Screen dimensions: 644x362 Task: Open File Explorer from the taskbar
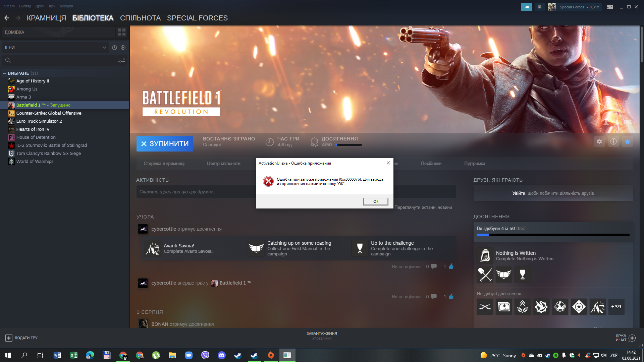coord(172,355)
